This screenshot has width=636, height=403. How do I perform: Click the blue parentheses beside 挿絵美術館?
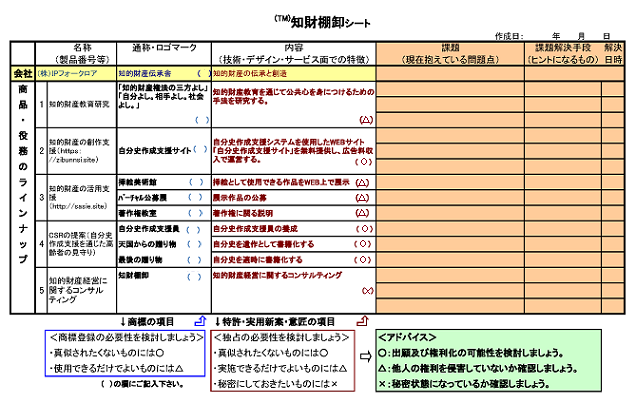[196, 182]
